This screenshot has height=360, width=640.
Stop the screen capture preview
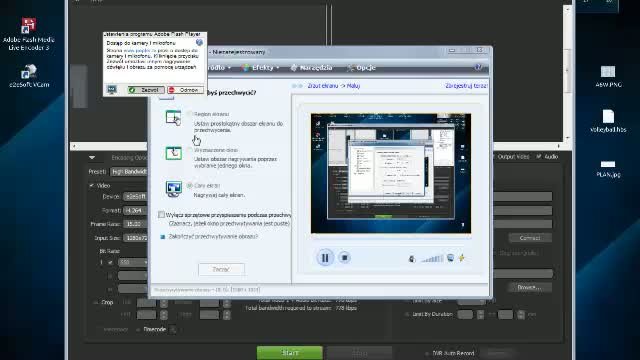[x=344, y=258]
